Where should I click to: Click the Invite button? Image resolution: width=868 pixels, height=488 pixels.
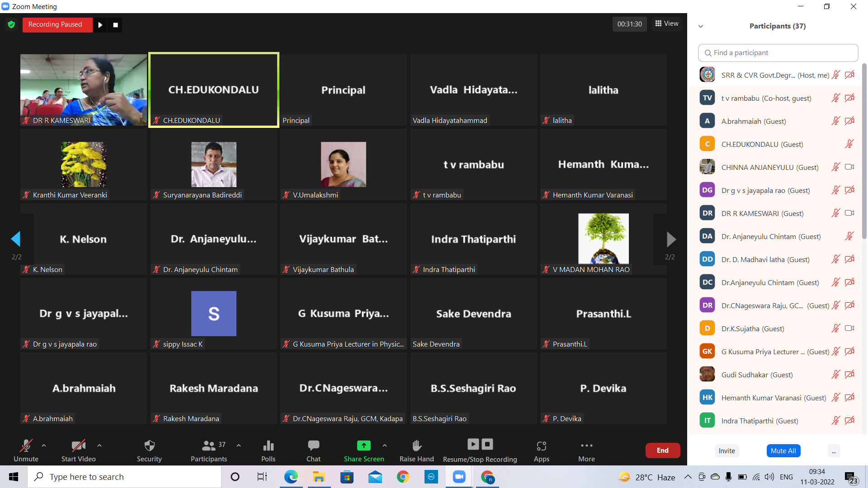(726, 450)
